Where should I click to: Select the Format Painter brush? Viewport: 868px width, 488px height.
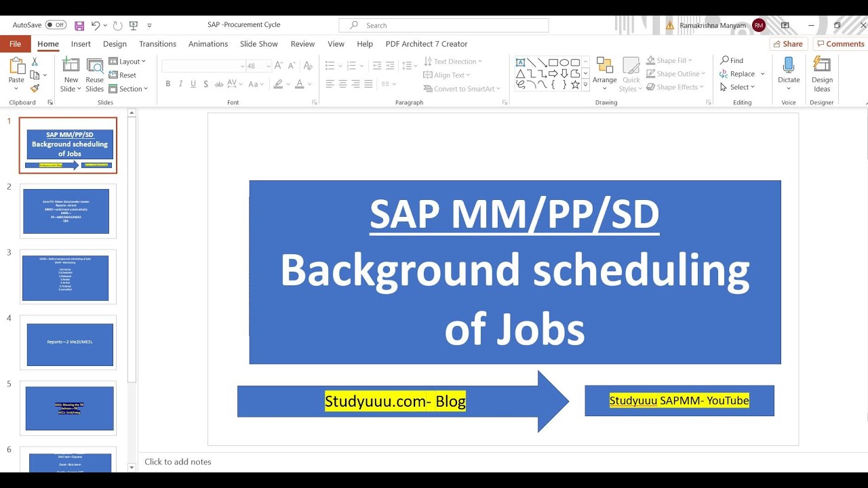coord(35,88)
